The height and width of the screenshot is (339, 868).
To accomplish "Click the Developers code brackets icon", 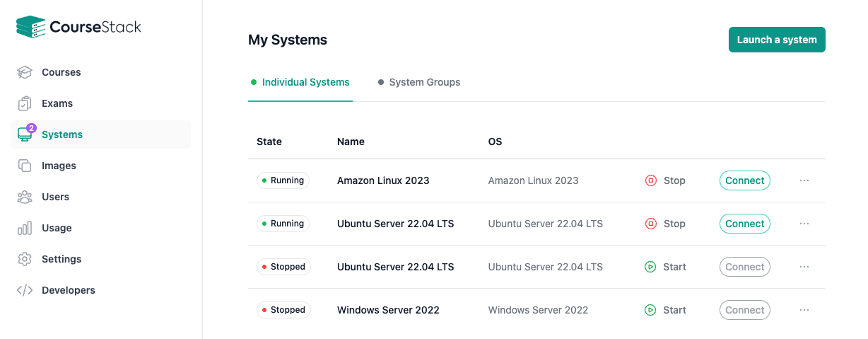I will tap(25, 290).
